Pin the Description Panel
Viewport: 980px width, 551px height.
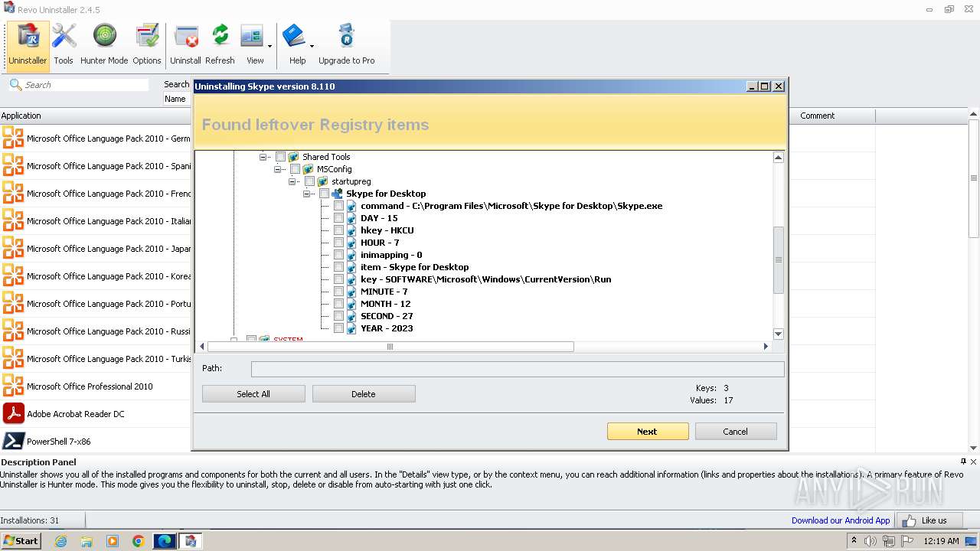(x=963, y=461)
